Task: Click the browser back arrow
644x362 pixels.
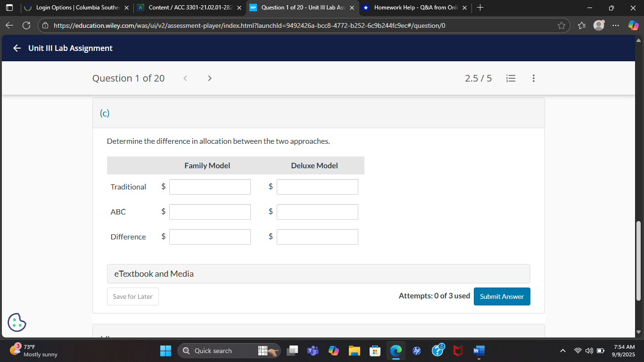Action: (x=10, y=25)
